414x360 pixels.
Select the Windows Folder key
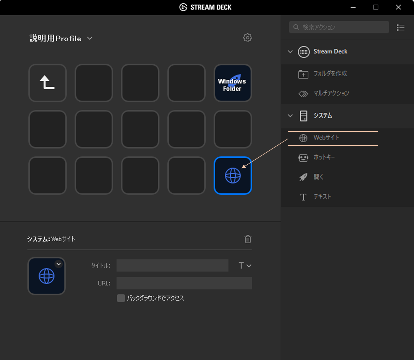pos(233,83)
